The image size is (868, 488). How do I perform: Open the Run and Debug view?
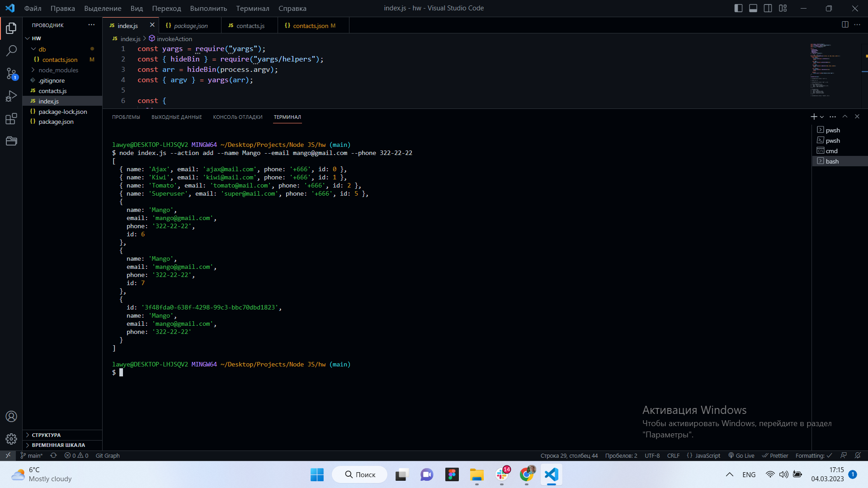11,96
